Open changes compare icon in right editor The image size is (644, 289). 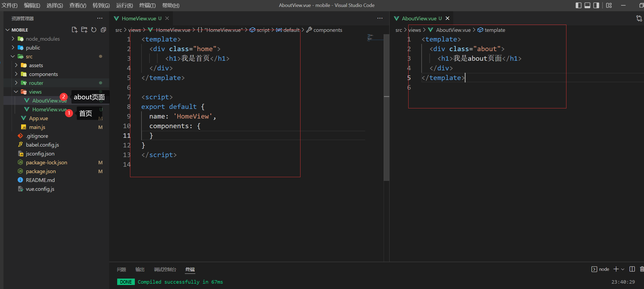point(639,18)
